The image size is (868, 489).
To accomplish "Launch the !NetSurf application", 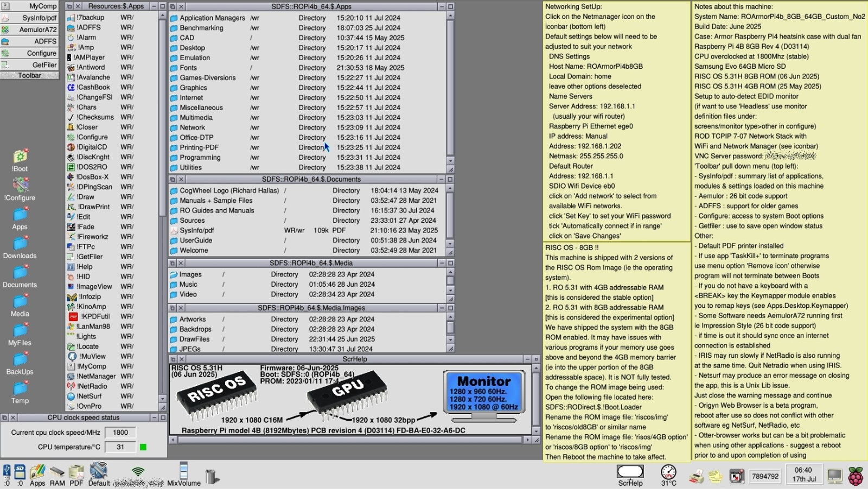I will click(84, 396).
